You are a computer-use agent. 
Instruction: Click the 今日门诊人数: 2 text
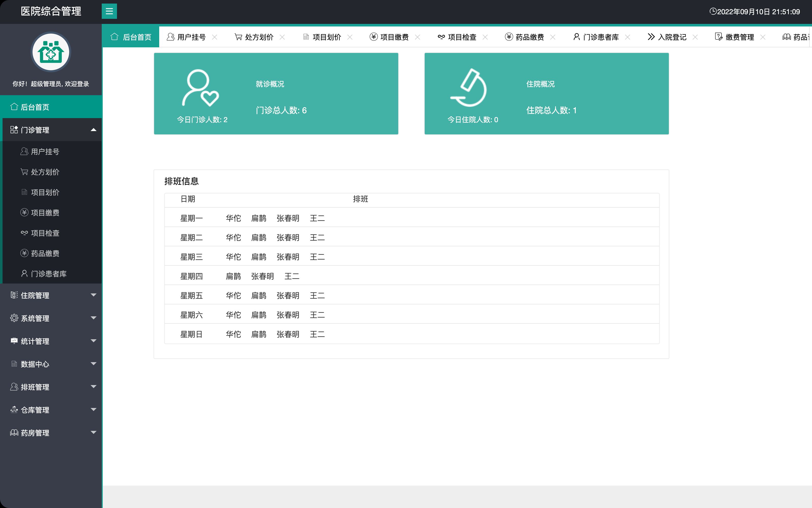(x=202, y=120)
